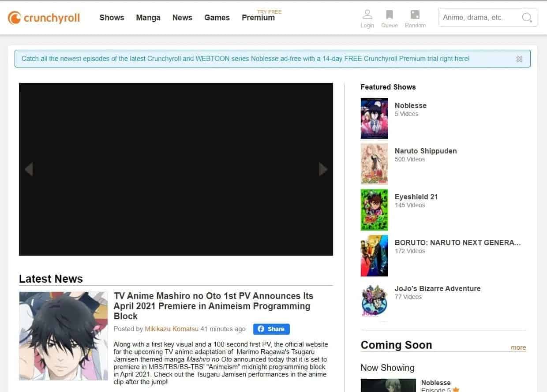Open the Mashiro no Oto news headline
Image resolution: width=547 pixels, height=392 pixels.
point(214,306)
